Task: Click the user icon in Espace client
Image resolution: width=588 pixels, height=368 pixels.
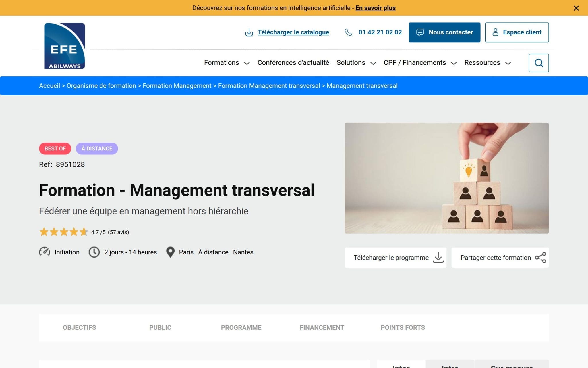Action: point(495,32)
